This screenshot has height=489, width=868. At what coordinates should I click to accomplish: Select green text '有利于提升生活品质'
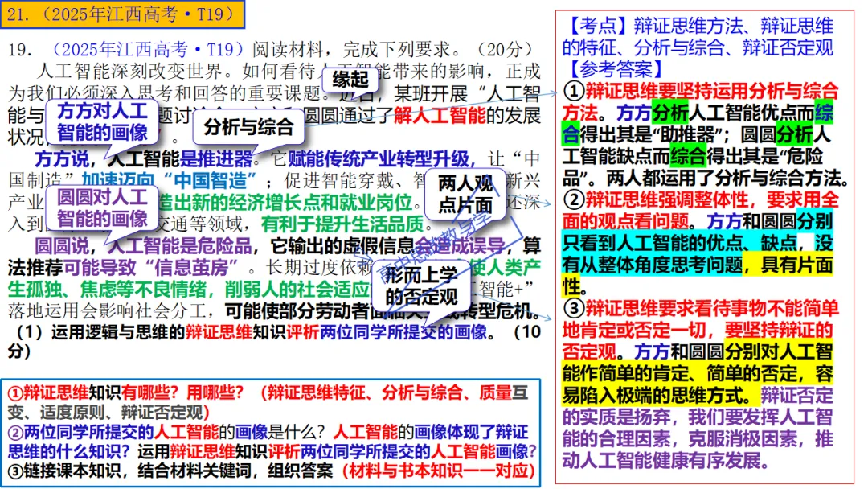pyautogui.click(x=342, y=224)
